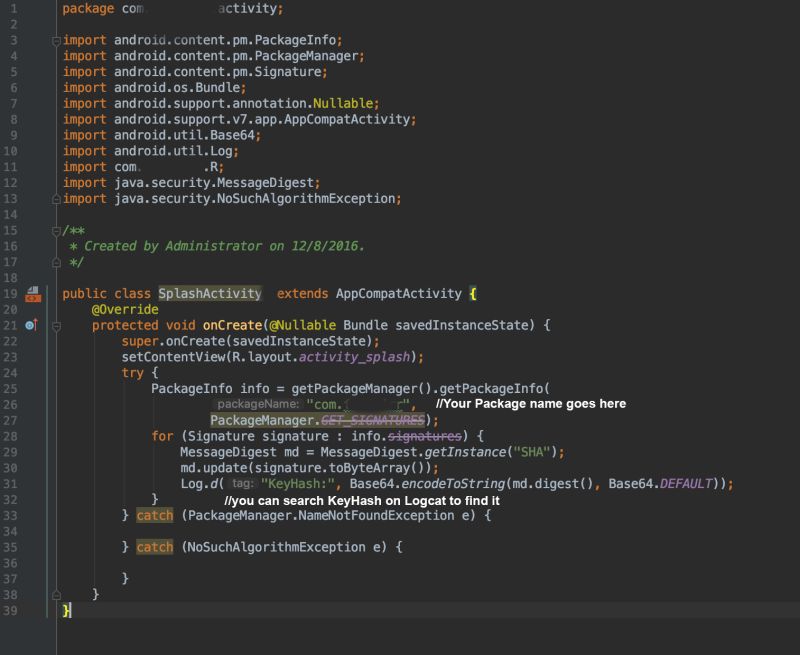Collapse the Created by Administrator comment block
This screenshot has height=655, width=800.
pos(56,229)
